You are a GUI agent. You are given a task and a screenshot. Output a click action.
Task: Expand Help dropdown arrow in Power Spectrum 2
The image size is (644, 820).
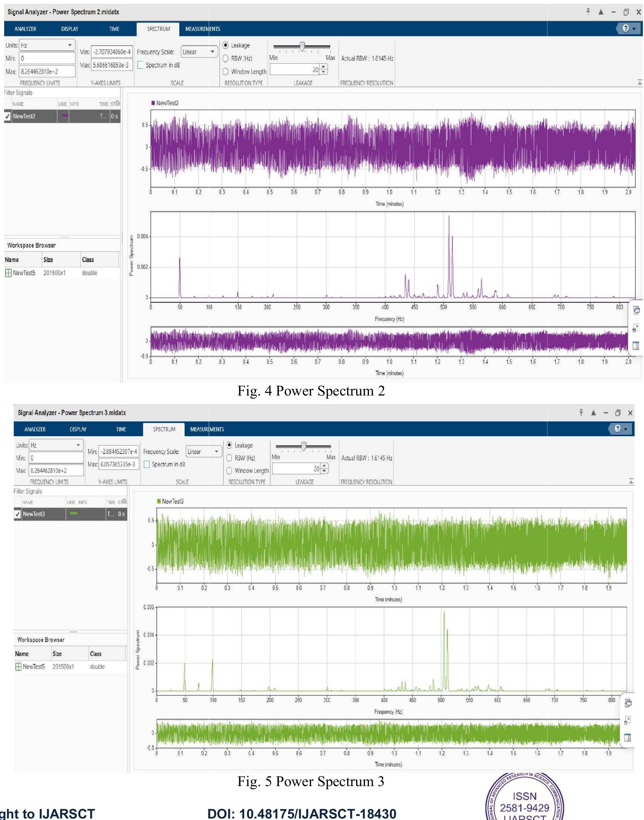pyautogui.click(x=634, y=29)
